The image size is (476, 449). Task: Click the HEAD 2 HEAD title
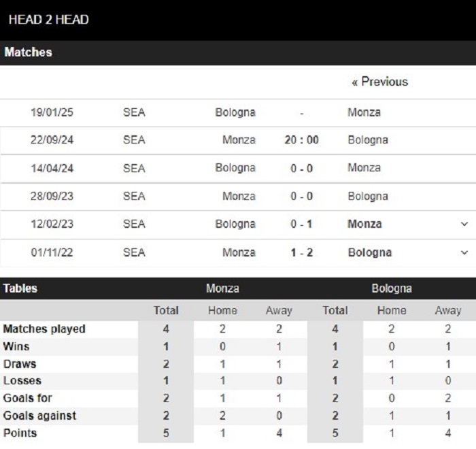pyautogui.click(x=48, y=20)
